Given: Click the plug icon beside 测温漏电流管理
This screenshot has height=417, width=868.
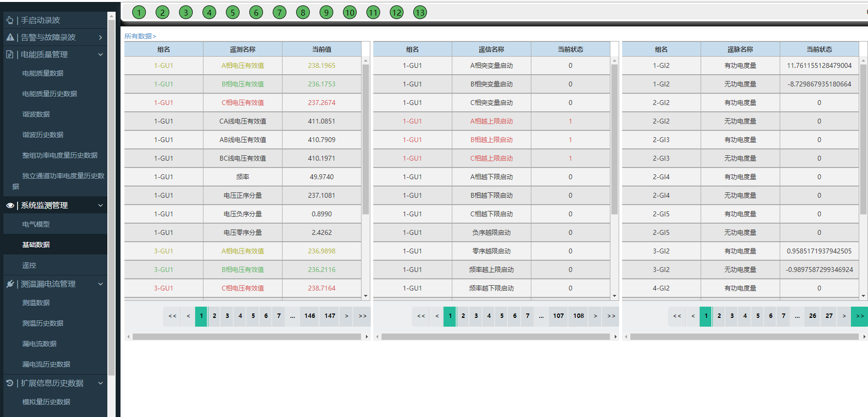Looking at the screenshot, I should coord(10,284).
